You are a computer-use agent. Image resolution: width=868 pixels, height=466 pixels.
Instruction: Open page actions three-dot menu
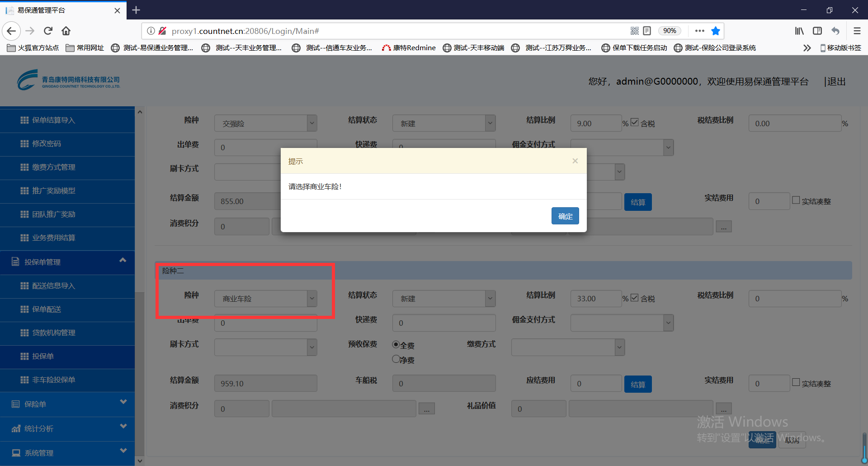(700, 31)
